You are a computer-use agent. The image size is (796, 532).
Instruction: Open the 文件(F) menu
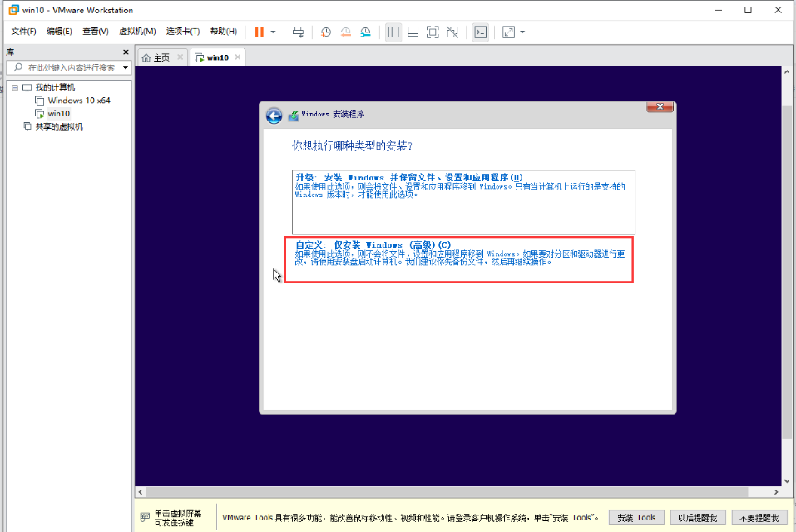pyautogui.click(x=24, y=32)
